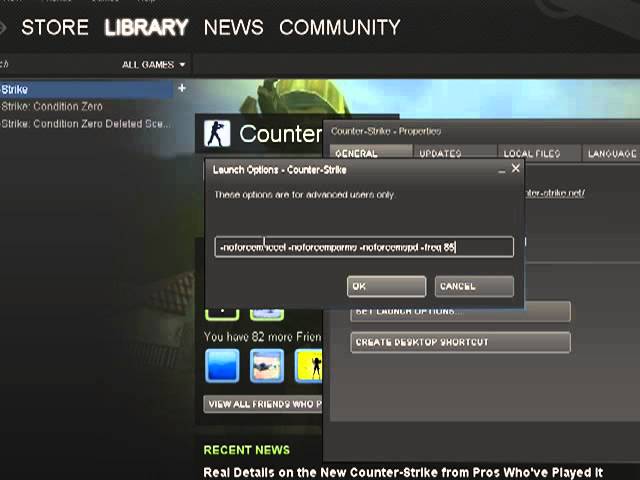Click the plus icon beside the Strike entry
640x480 pixels.
182,88
